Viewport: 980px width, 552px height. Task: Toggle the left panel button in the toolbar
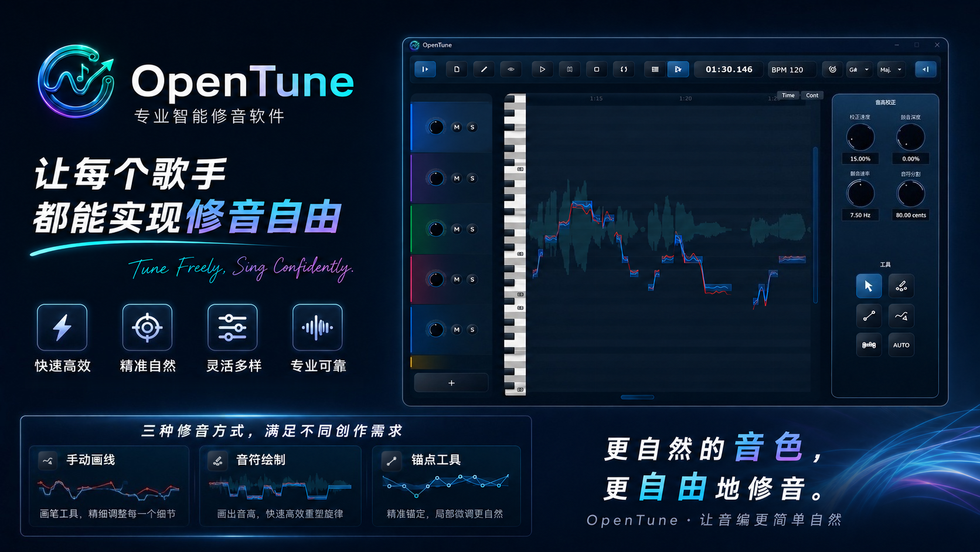click(x=425, y=69)
